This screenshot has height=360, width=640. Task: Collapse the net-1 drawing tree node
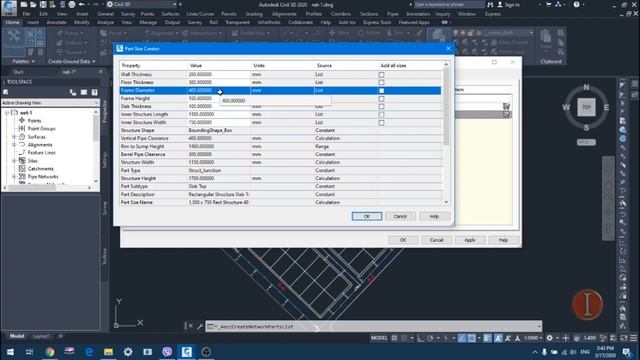click(x=7, y=113)
